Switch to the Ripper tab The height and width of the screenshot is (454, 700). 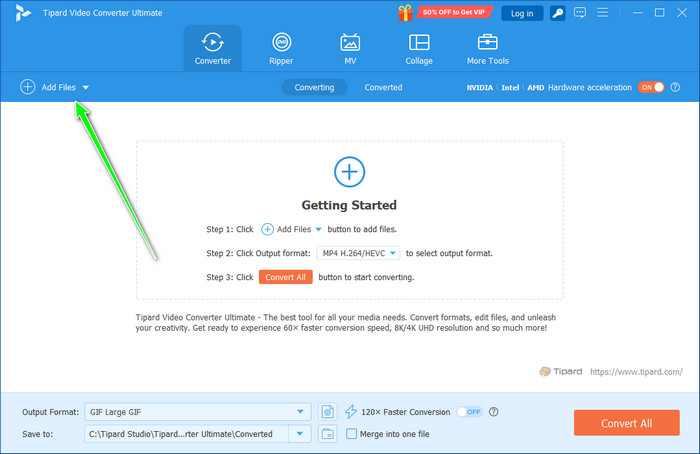point(281,48)
